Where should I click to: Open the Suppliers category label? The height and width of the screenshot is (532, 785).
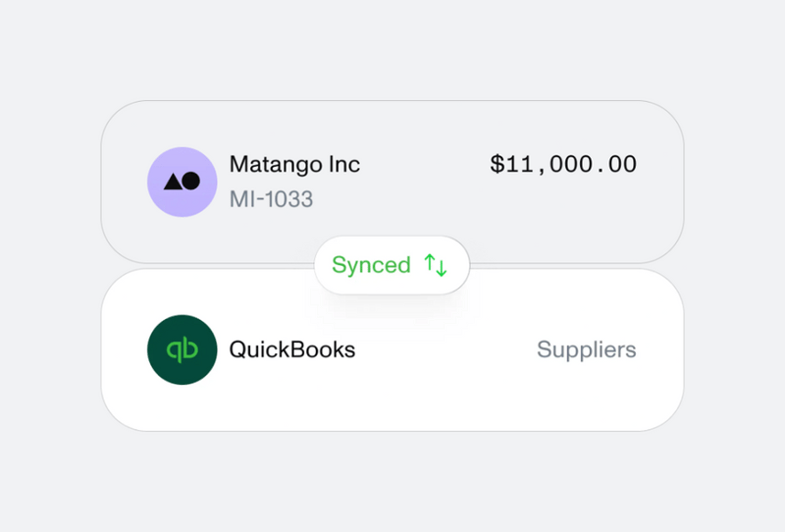pos(586,349)
